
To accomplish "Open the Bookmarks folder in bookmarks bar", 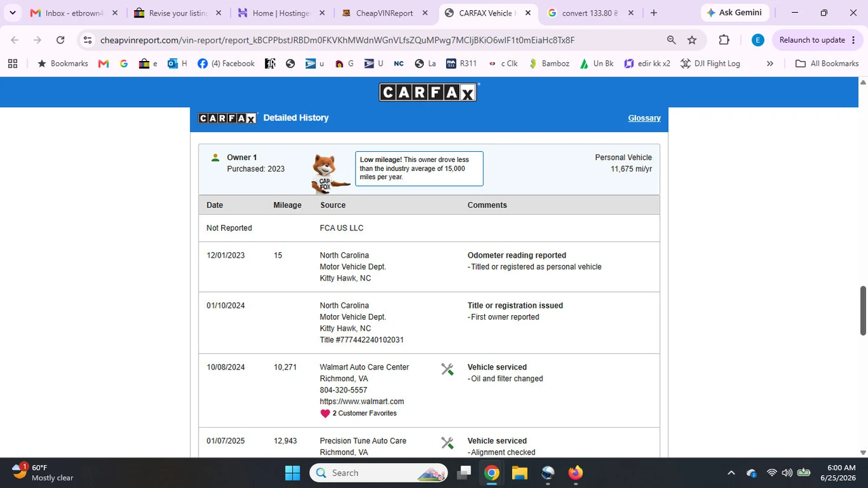I will [x=62, y=64].
